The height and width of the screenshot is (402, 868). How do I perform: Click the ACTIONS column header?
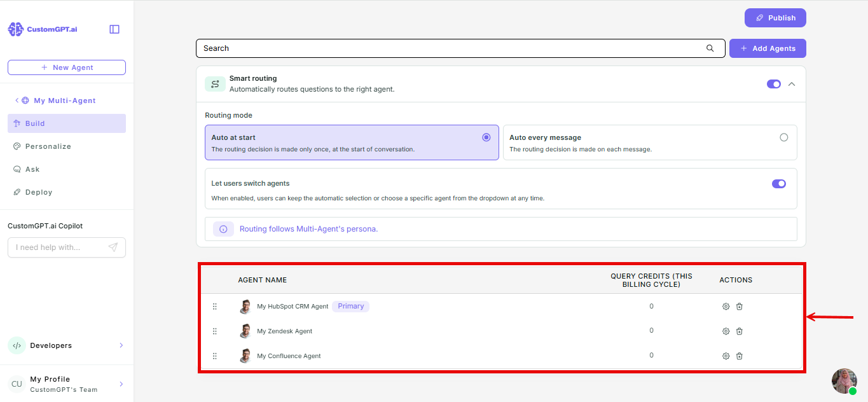(736, 280)
